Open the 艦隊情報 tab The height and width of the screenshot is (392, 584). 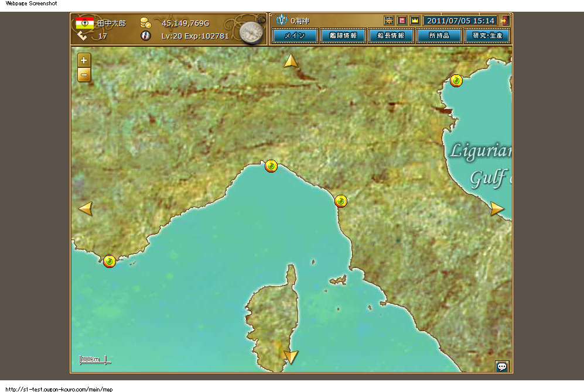tap(343, 36)
